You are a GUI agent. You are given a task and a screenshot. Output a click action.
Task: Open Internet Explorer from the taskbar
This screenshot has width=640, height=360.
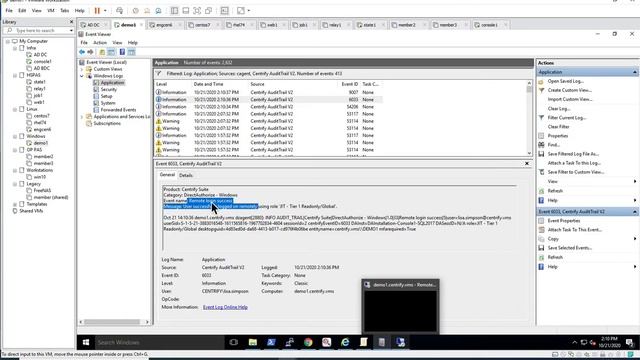[x=345, y=342]
